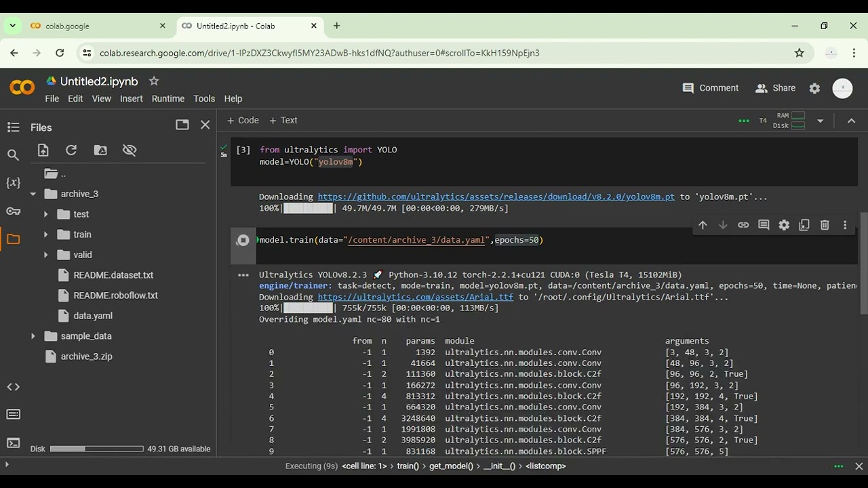Close the Files side panel
The height and width of the screenshot is (488, 868).
(x=205, y=125)
